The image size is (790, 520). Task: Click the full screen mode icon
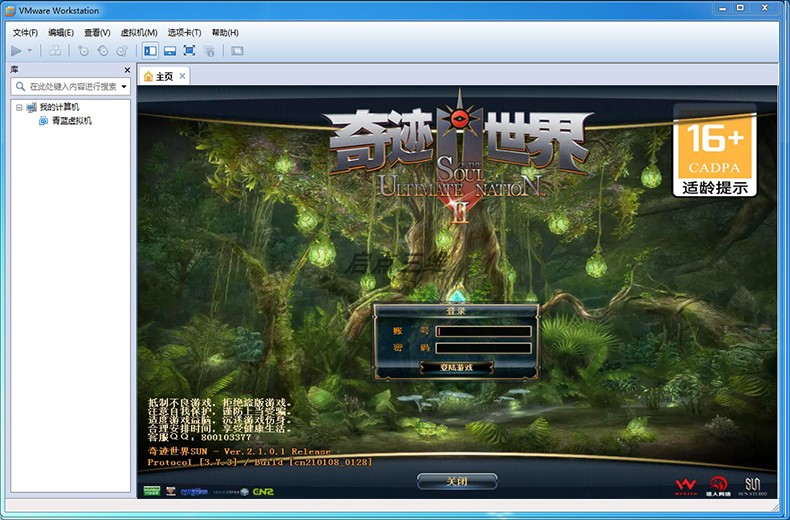pyautogui.click(x=189, y=50)
